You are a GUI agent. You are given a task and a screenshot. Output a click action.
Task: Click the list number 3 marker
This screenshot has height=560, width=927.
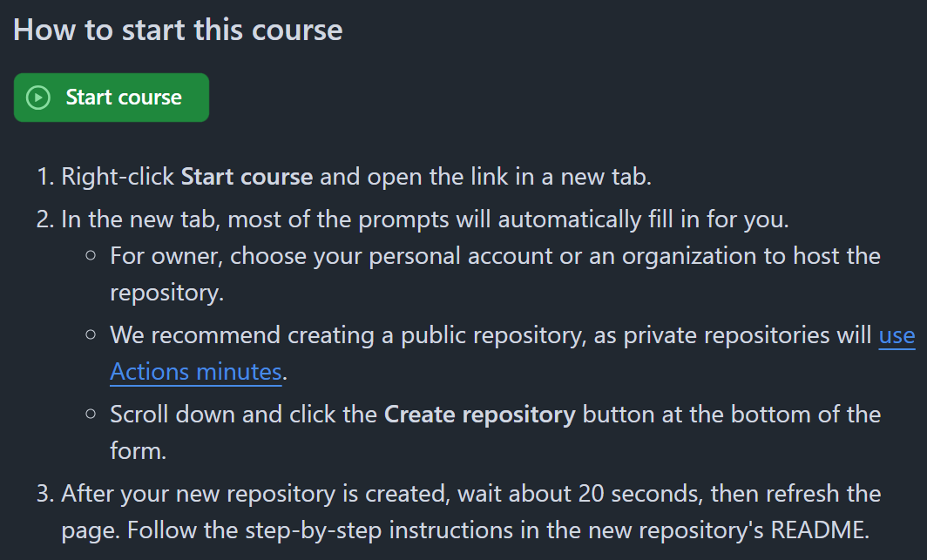pyautogui.click(x=45, y=493)
